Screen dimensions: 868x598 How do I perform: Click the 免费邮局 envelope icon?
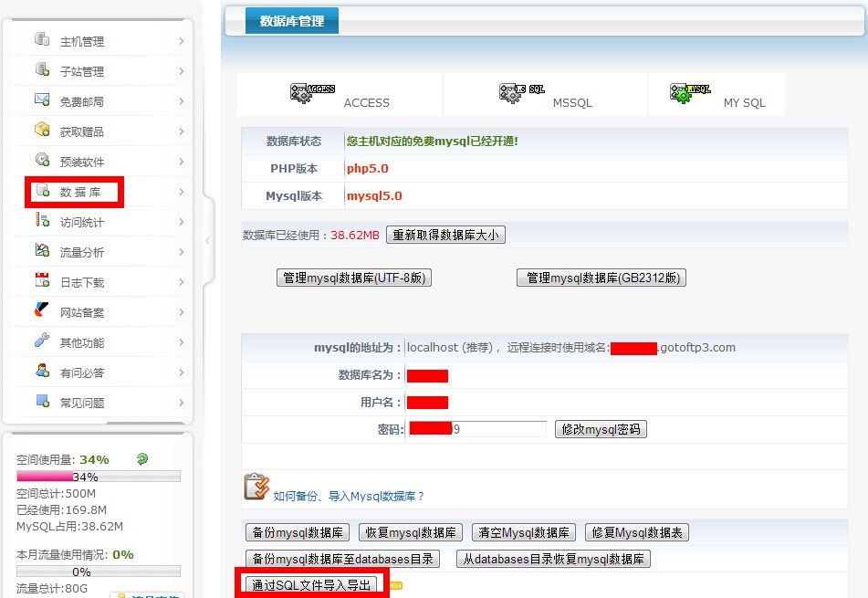[42, 100]
